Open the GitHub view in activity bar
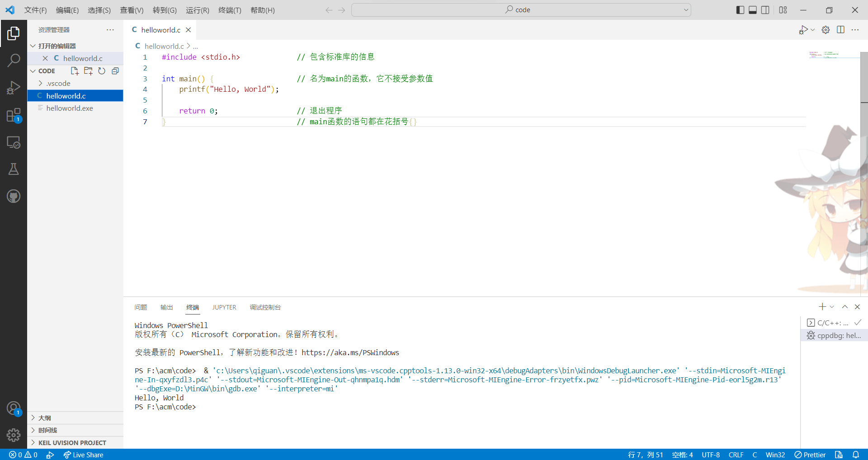This screenshot has width=868, height=460. tap(14, 196)
